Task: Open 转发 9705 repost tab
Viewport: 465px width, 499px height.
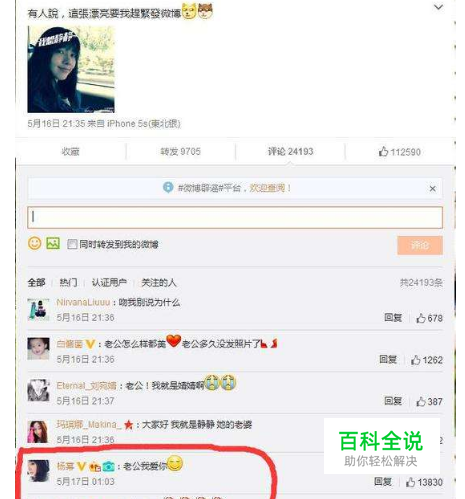Action: (181, 152)
